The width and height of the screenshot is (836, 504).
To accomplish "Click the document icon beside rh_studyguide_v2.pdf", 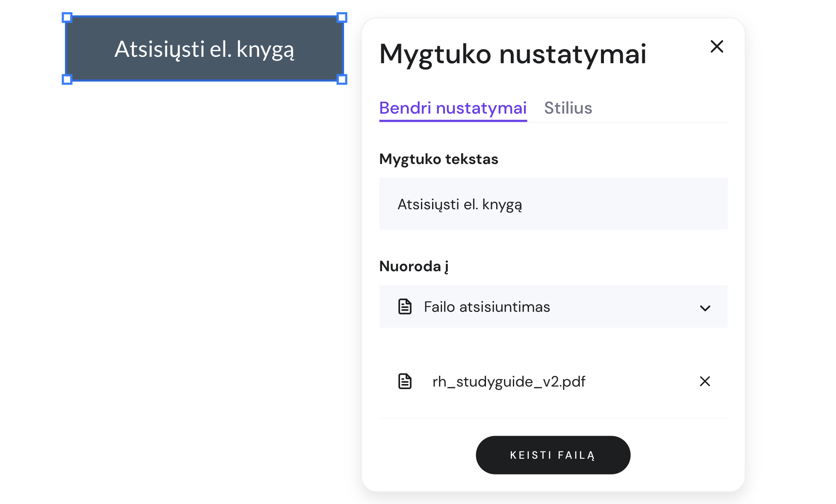I will point(404,381).
